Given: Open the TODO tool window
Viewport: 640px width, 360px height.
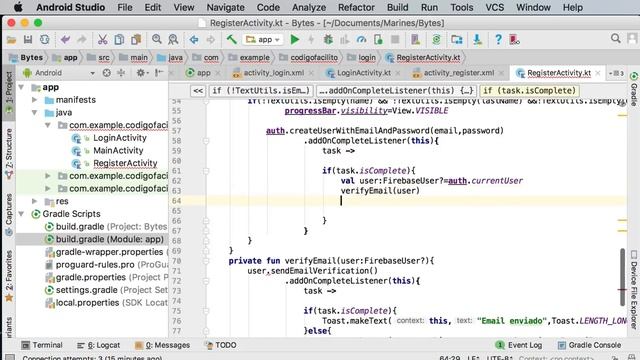Looking at the screenshot, I should (x=221, y=345).
